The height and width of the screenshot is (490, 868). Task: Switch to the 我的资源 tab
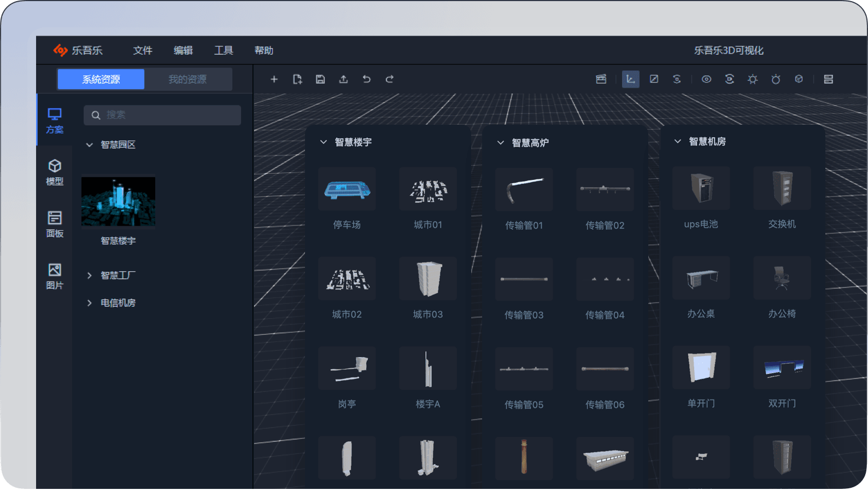187,79
